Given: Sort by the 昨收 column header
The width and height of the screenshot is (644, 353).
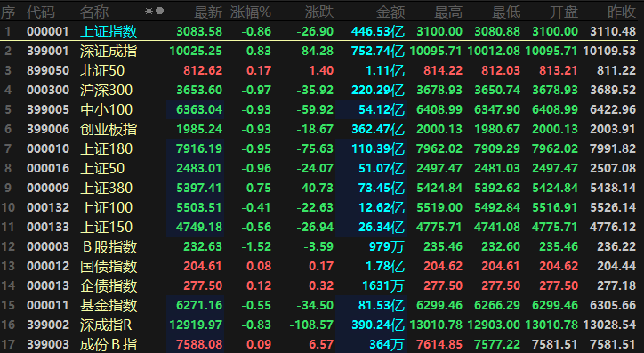Looking at the screenshot, I should [622, 12].
